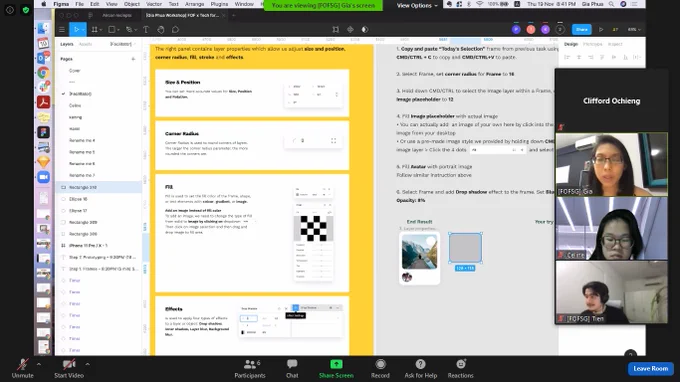
Task: Open Chrome from the Dock
Action: click(43, 72)
